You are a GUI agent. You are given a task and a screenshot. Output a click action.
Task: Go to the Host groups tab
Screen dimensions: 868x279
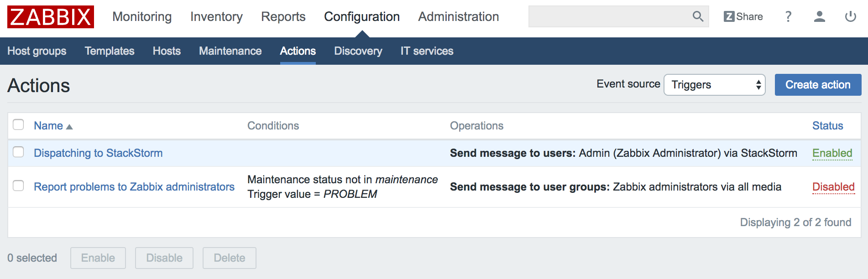(37, 51)
